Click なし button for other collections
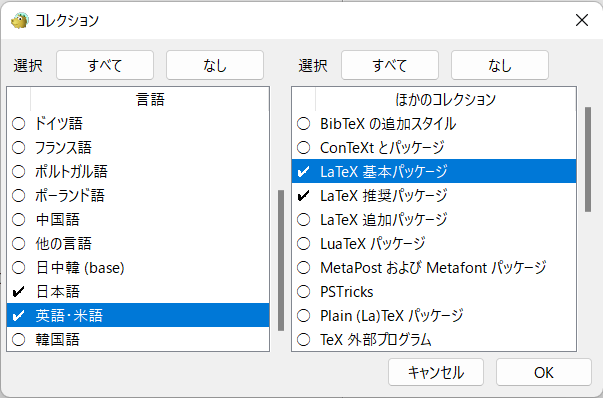This screenshot has width=603, height=398. (x=500, y=65)
